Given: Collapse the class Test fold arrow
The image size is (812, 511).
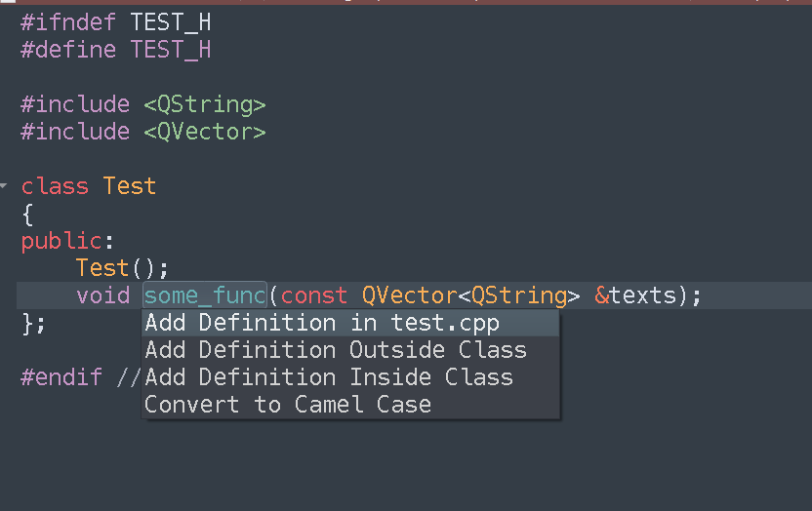Looking at the screenshot, I should pos(5,185).
